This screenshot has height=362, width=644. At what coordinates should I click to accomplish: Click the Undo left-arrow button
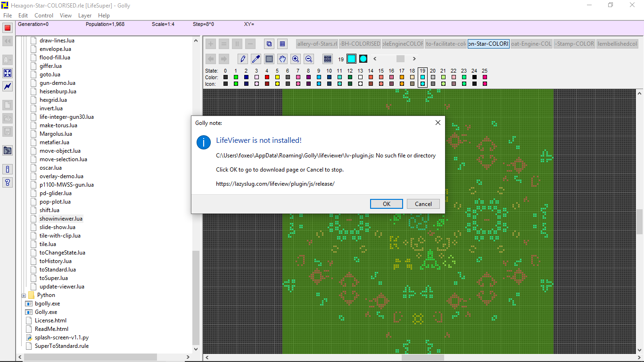point(211,59)
